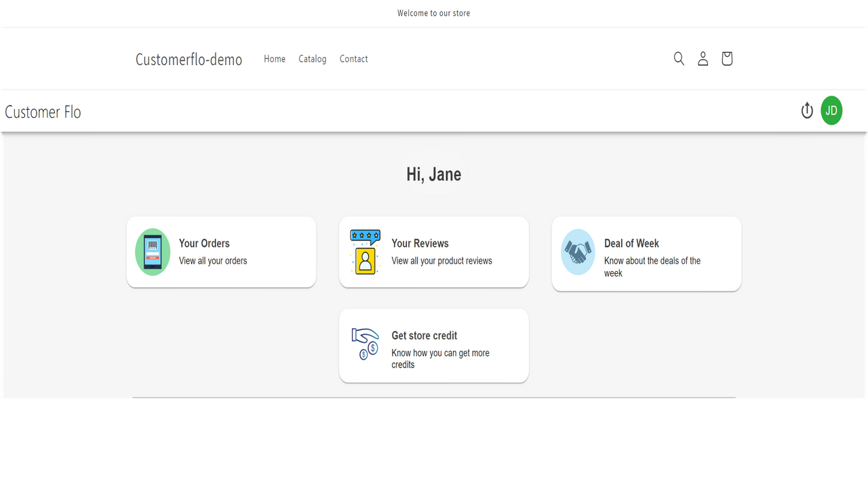Open the Home menu item
Image resolution: width=868 pixels, height=488 pixels.
coord(274,59)
